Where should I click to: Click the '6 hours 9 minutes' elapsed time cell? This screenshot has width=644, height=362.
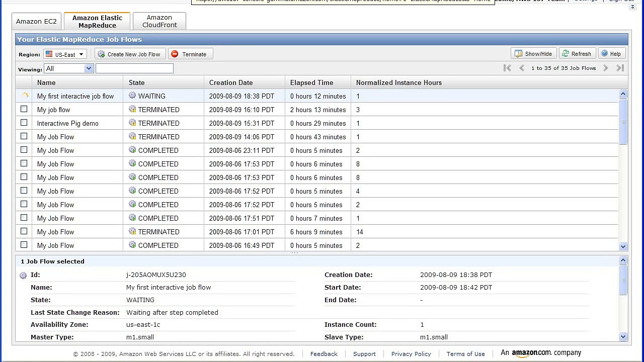tap(316, 232)
